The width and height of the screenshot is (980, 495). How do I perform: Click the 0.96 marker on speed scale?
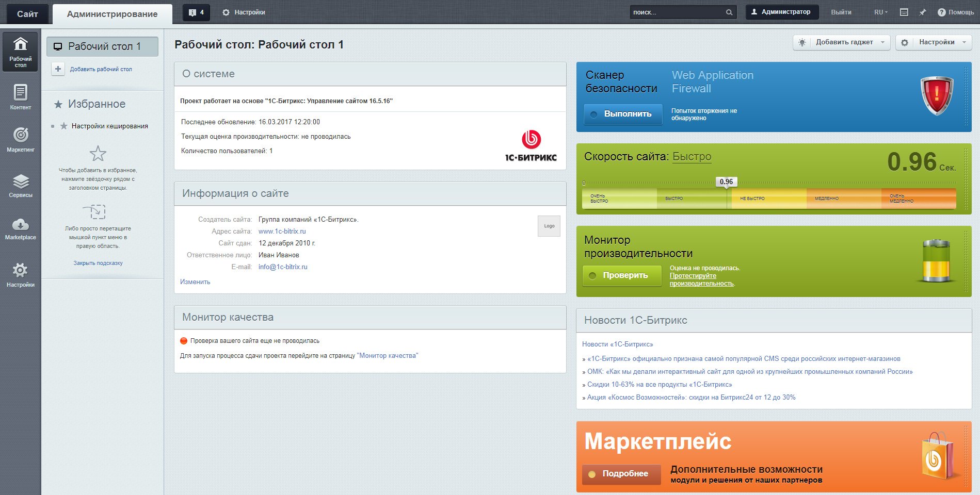click(x=726, y=181)
